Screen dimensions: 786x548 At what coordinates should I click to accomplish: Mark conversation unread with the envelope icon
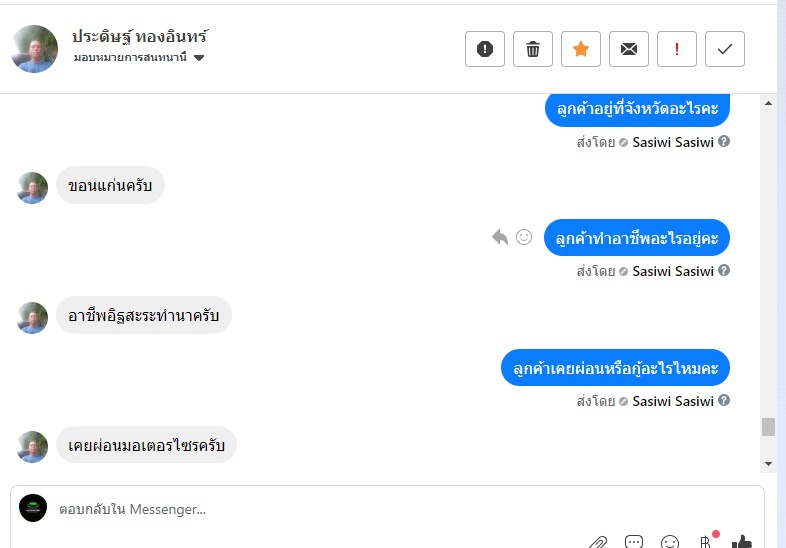tap(629, 49)
